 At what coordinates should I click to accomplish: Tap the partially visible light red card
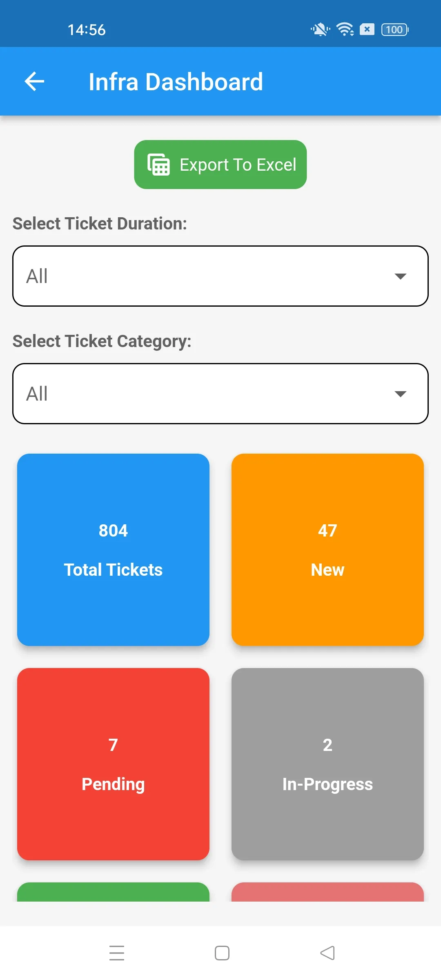(x=327, y=893)
